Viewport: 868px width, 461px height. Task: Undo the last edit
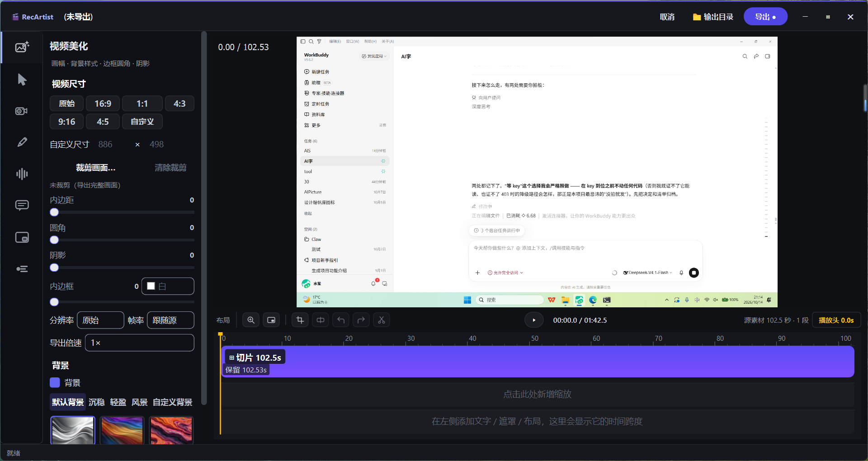click(341, 320)
